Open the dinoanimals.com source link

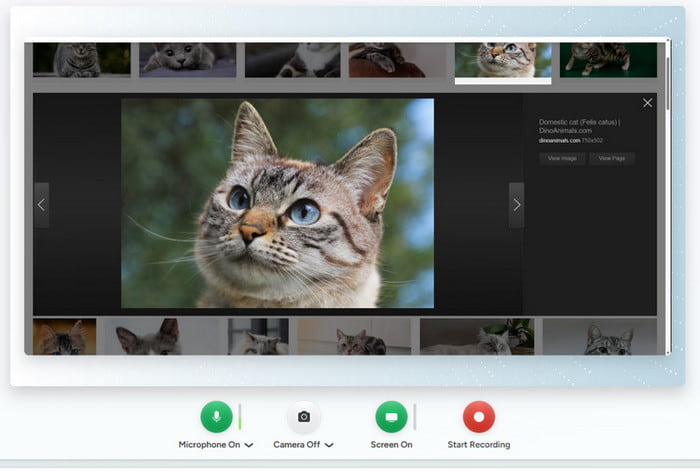559,141
